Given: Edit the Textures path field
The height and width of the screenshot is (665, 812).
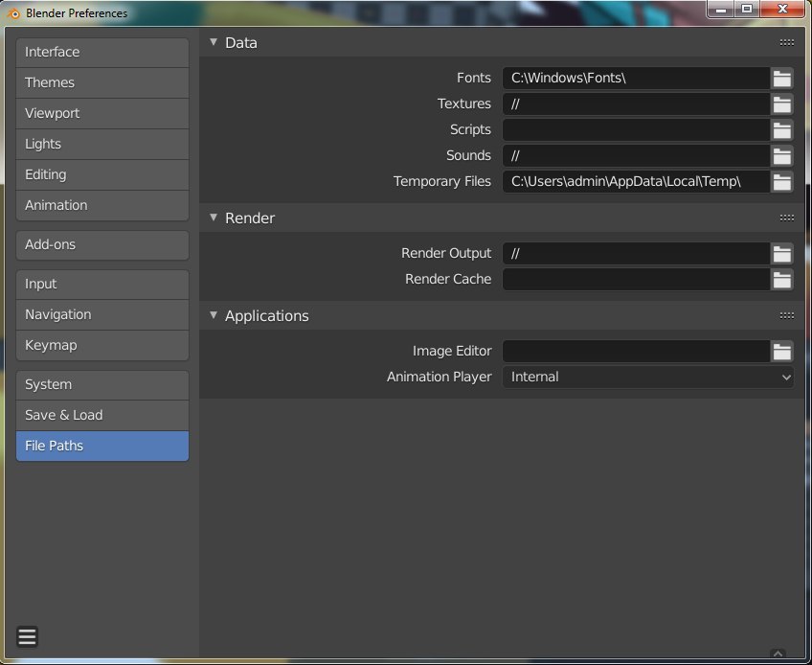Looking at the screenshot, I should (x=637, y=104).
